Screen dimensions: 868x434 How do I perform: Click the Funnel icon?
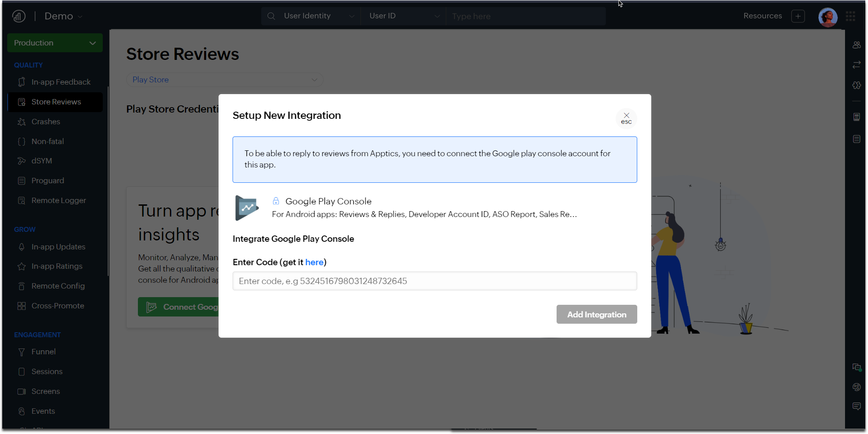(21, 352)
